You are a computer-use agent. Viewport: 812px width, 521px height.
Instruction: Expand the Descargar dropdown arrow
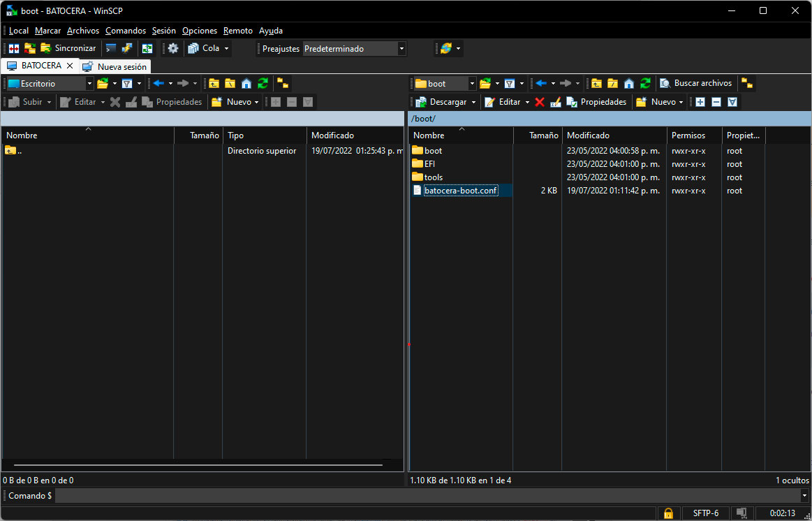point(473,103)
